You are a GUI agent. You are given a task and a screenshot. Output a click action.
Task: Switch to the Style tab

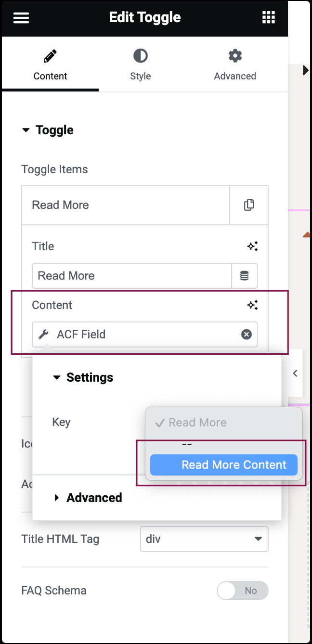pyautogui.click(x=140, y=64)
